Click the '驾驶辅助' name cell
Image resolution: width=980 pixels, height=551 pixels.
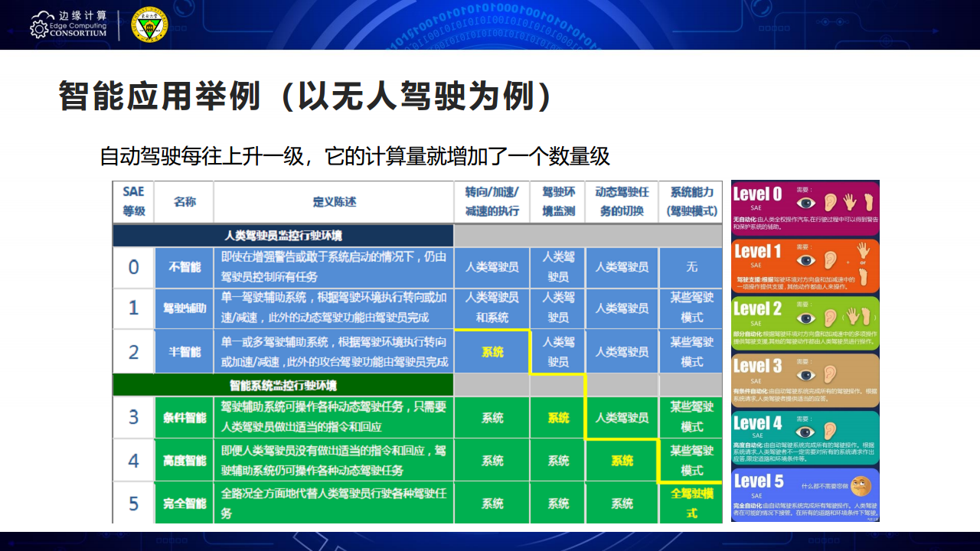coord(184,308)
